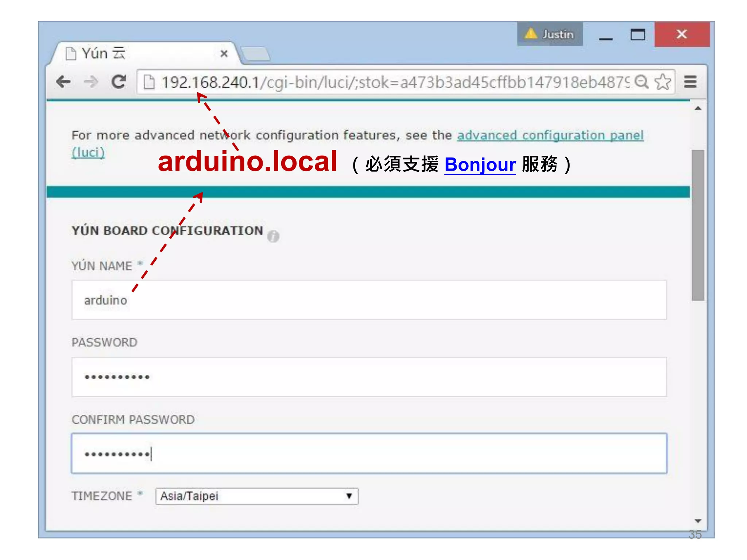Select the Yún 云 browser tab
This screenshot has height=560, width=747.
click(146, 54)
